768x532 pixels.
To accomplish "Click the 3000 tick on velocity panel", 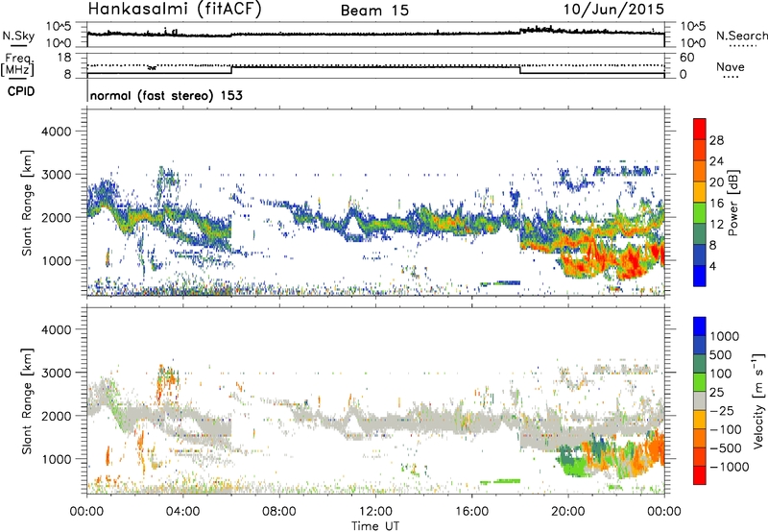I will 56,373.
